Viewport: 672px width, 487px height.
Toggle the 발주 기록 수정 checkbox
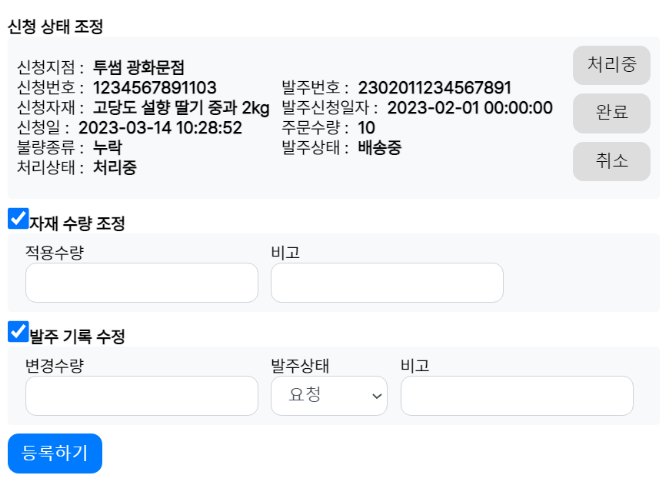tap(18, 332)
